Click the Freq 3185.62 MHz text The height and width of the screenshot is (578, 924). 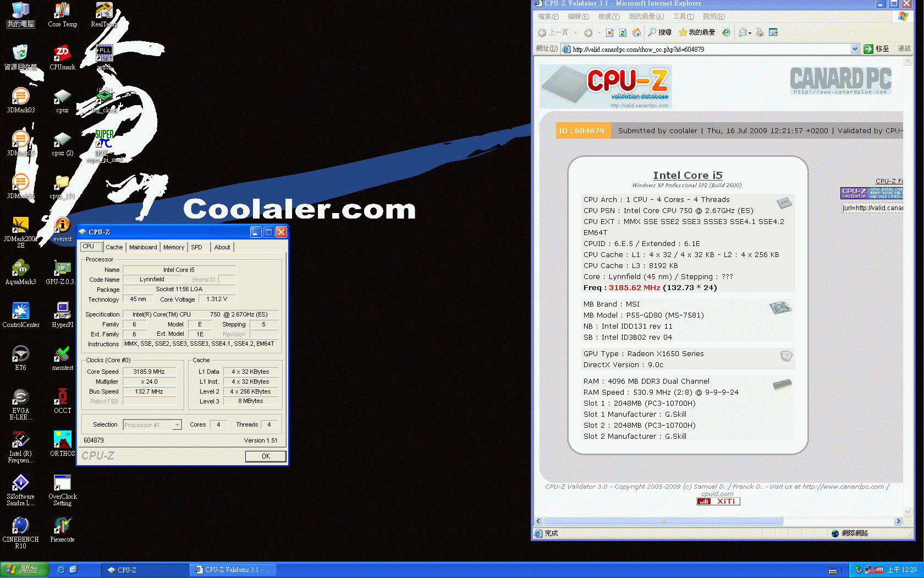(650, 287)
